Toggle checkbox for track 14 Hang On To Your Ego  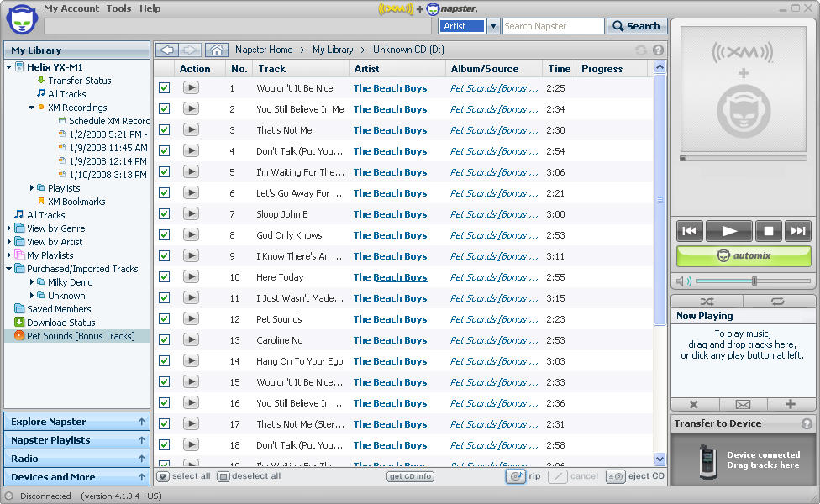click(164, 360)
